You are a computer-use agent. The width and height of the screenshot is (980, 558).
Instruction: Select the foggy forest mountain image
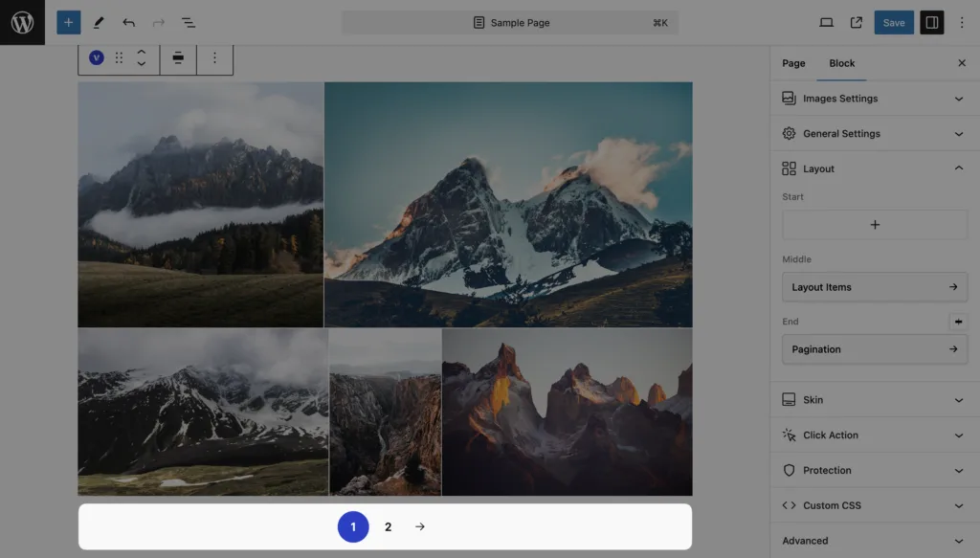tap(201, 204)
